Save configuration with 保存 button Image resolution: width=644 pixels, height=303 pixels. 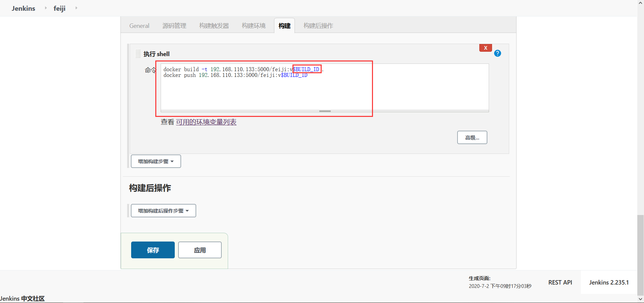point(153,250)
